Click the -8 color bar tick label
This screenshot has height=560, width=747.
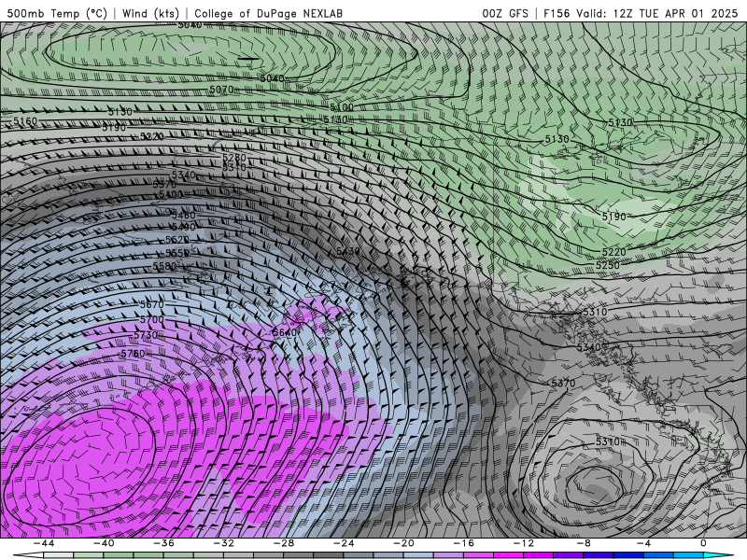585,544
